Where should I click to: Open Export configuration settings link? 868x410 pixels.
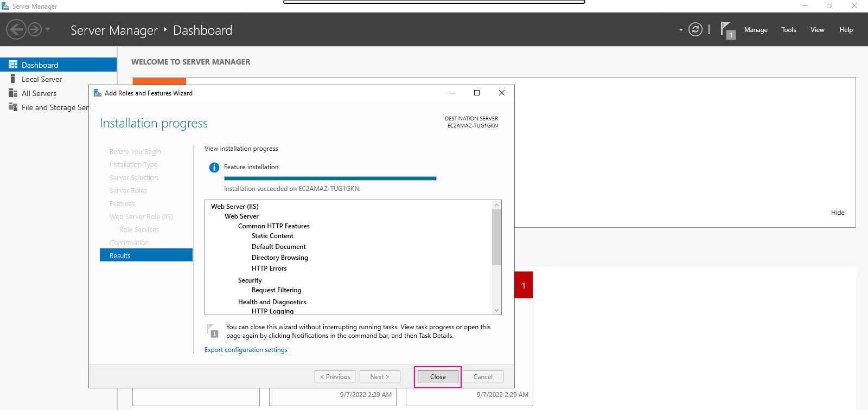point(246,350)
